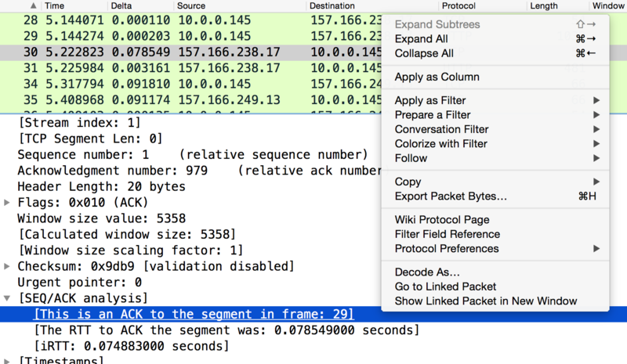The image size is (627, 364).
Task: Open the 'Apply as Filter' submenu
Action: pyautogui.click(x=430, y=101)
